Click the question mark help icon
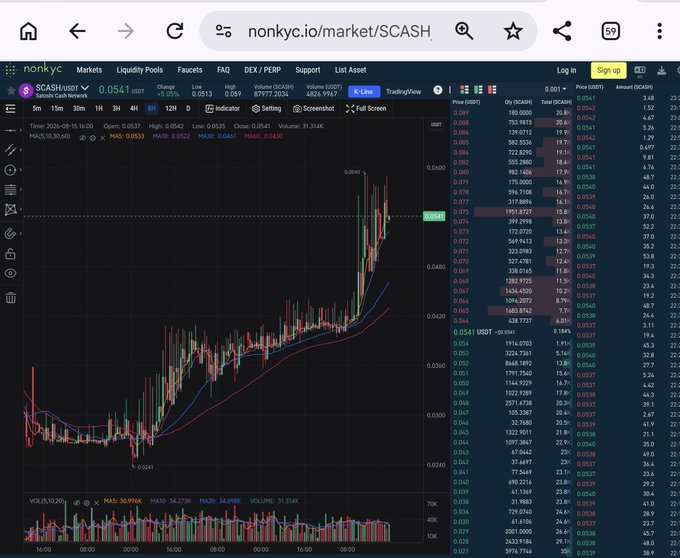Viewport: 680px width, 558px height. [x=438, y=90]
